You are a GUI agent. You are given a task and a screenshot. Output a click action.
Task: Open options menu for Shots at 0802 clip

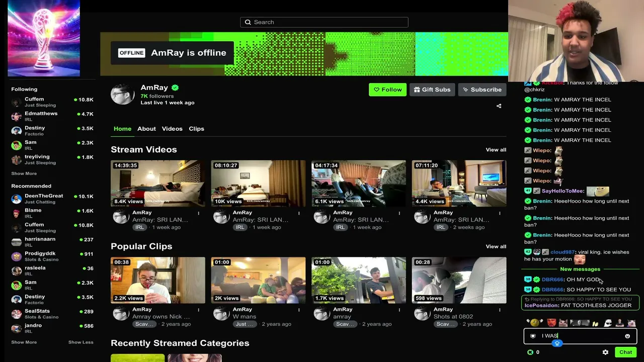[x=500, y=310]
